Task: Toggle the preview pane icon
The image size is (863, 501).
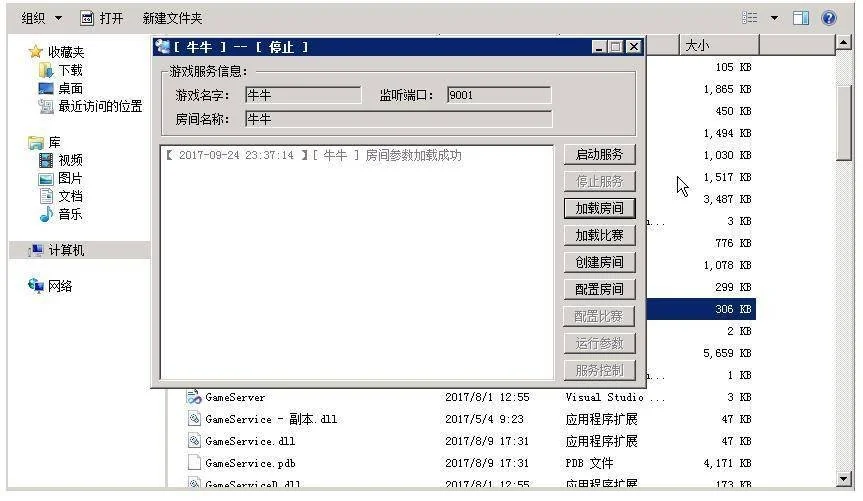Action: click(x=801, y=18)
